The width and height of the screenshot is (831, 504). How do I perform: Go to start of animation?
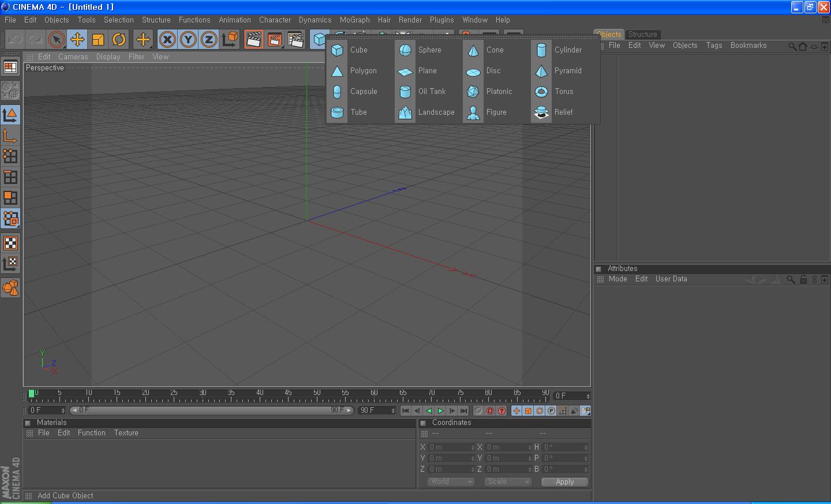(406, 411)
